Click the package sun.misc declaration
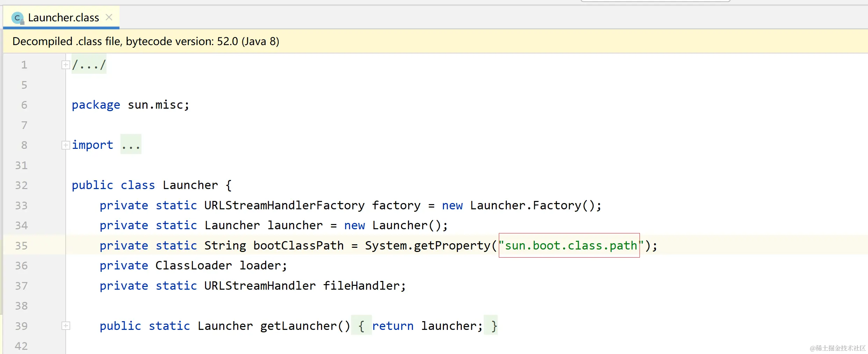This screenshot has width=868, height=354. [x=131, y=105]
